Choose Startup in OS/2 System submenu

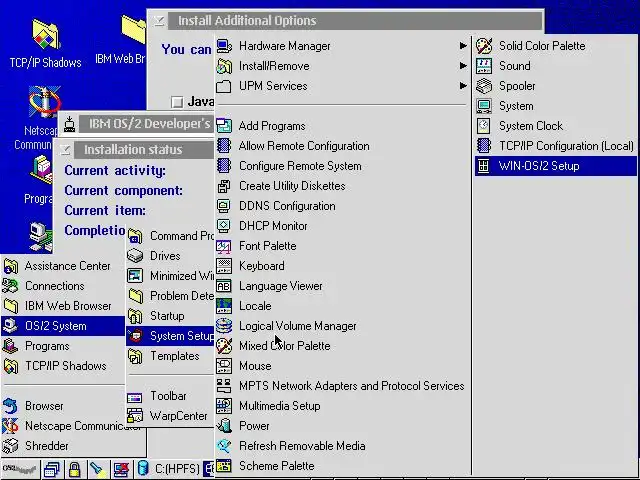[x=170, y=316]
